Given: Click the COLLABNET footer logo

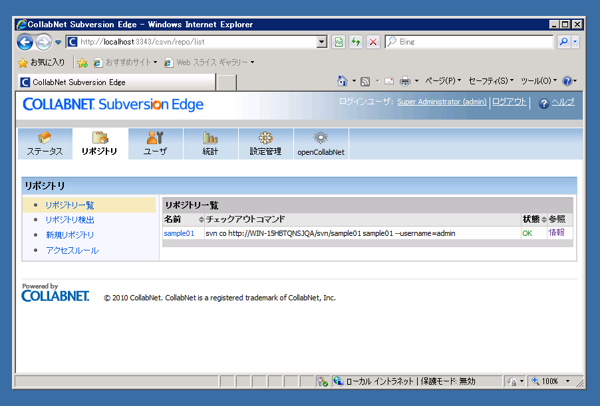Looking at the screenshot, I should click(55, 296).
